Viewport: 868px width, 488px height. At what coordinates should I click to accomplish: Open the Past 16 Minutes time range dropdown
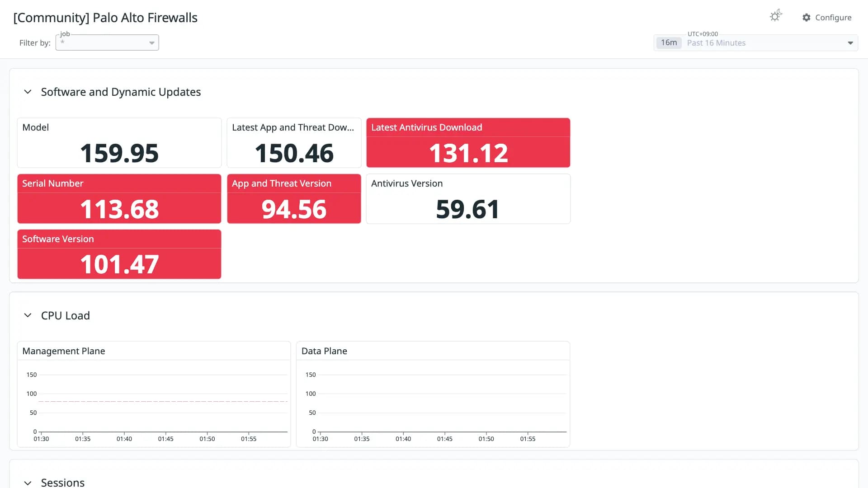click(756, 43)
